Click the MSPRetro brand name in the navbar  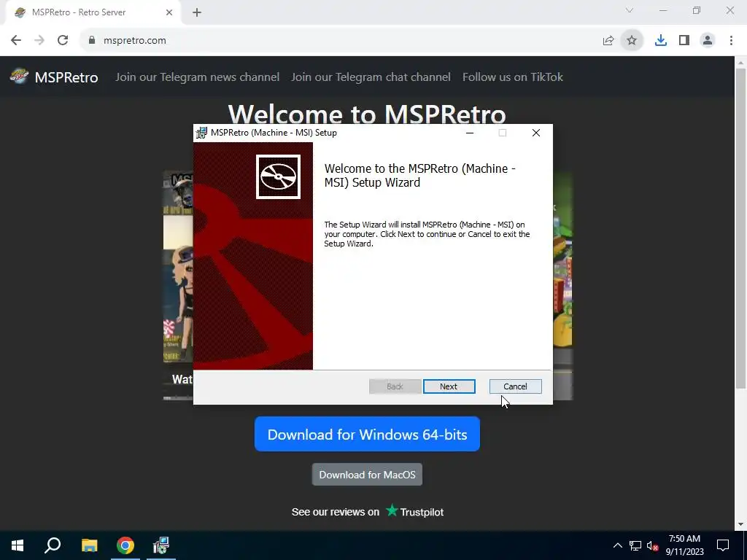[66, 77]
